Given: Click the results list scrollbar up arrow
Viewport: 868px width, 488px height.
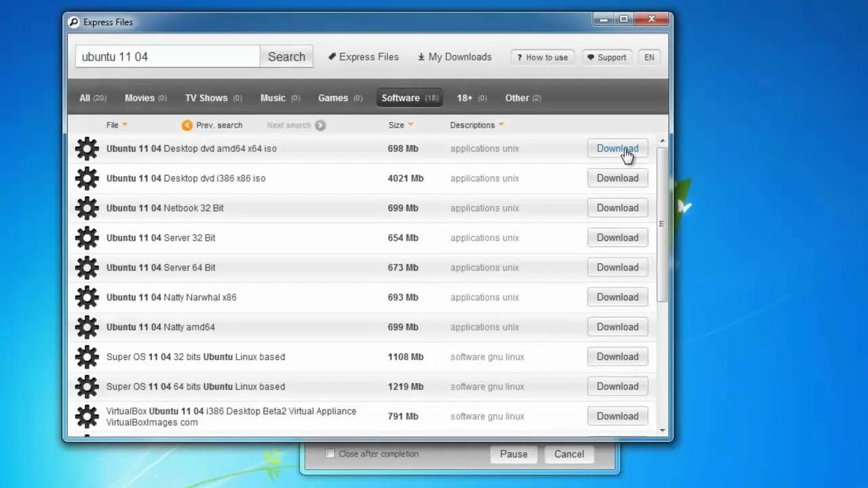Looking at the screenshot, I should (663, 141).
